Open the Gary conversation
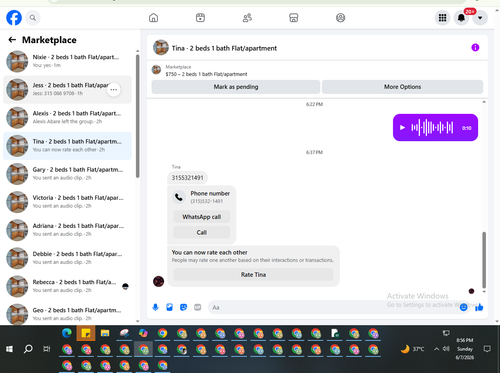 coord(67,174)
